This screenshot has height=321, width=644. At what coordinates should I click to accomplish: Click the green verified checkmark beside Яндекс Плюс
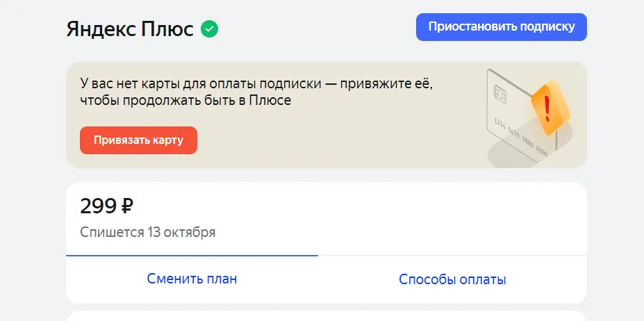pos(210,29)
